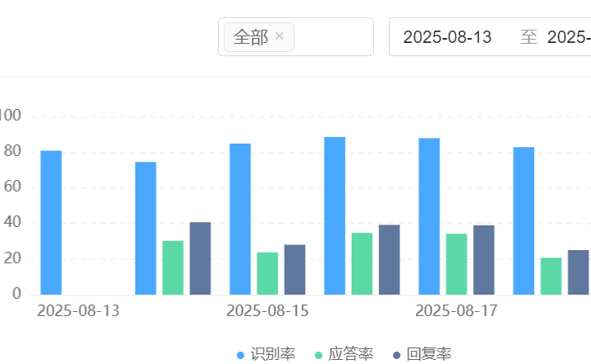Select the tallest blue 识别率 bar
Screen dimensions: 591x364
(x=334, y=215)
